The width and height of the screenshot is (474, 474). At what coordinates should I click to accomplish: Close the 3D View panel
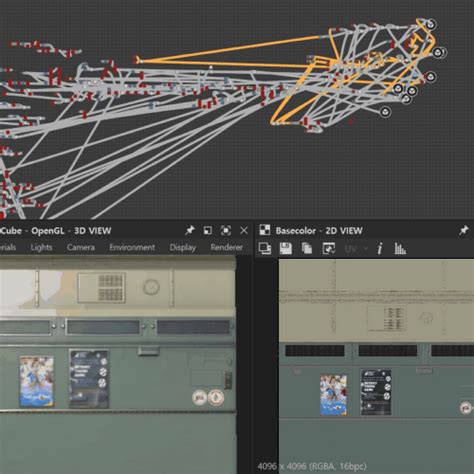click(x=244, y=230)
